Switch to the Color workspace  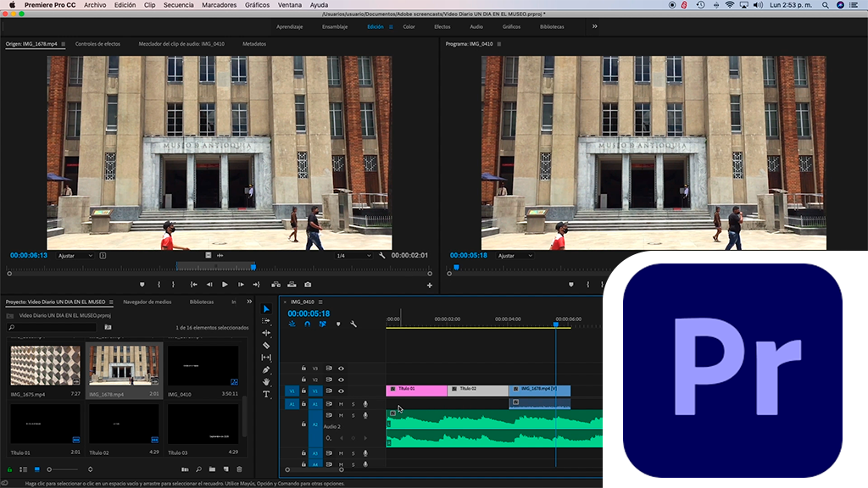409,26
